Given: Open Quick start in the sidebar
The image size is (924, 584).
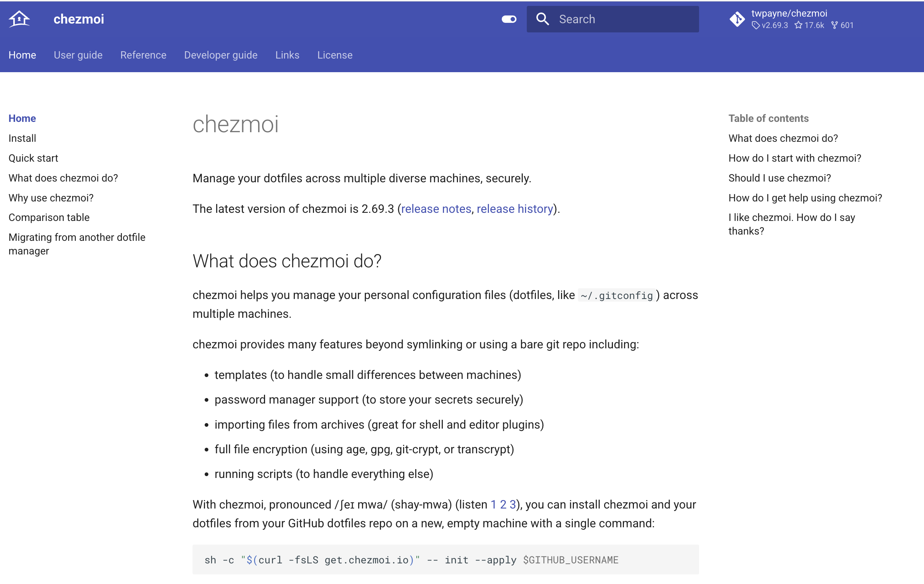Looking at the screenshot, I should tap(33, 158).
